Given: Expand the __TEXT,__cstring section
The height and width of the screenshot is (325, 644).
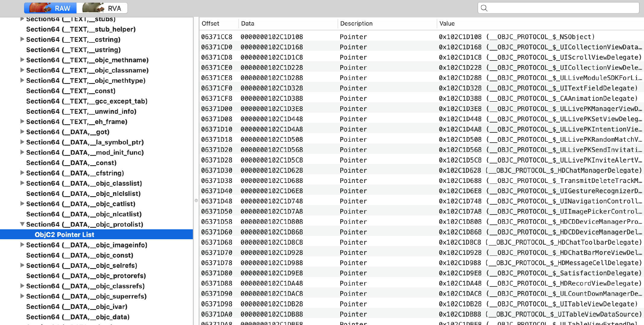Looking at the screenshot, I should [22, 39].
